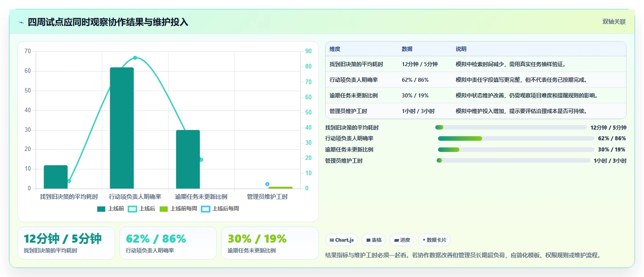
Task: Click the line peak point at 行动项负责人明确率
Action: (x=135, y=58)
